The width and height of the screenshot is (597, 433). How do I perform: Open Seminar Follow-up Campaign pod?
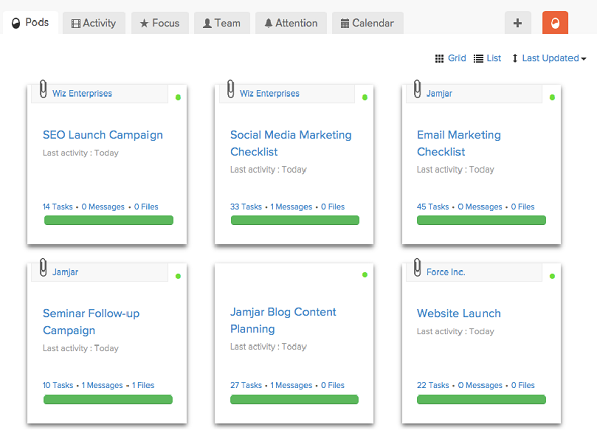tap(91, 321)
